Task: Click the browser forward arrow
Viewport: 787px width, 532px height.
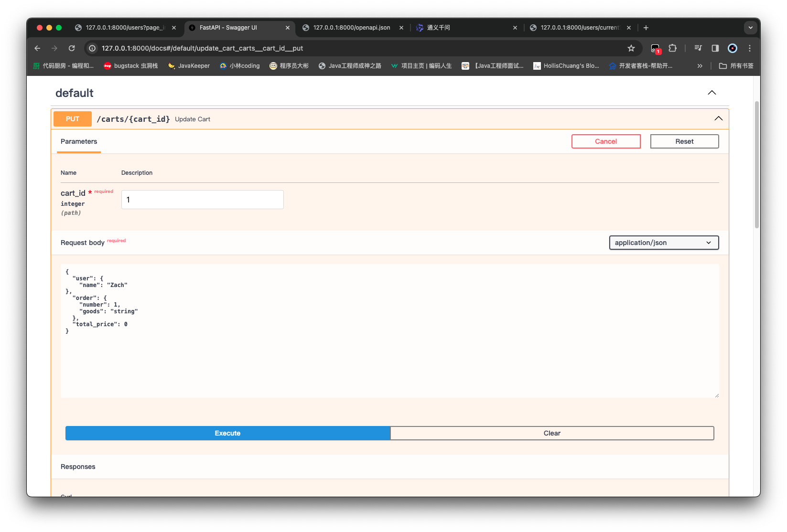Action: tap(54, 48)
